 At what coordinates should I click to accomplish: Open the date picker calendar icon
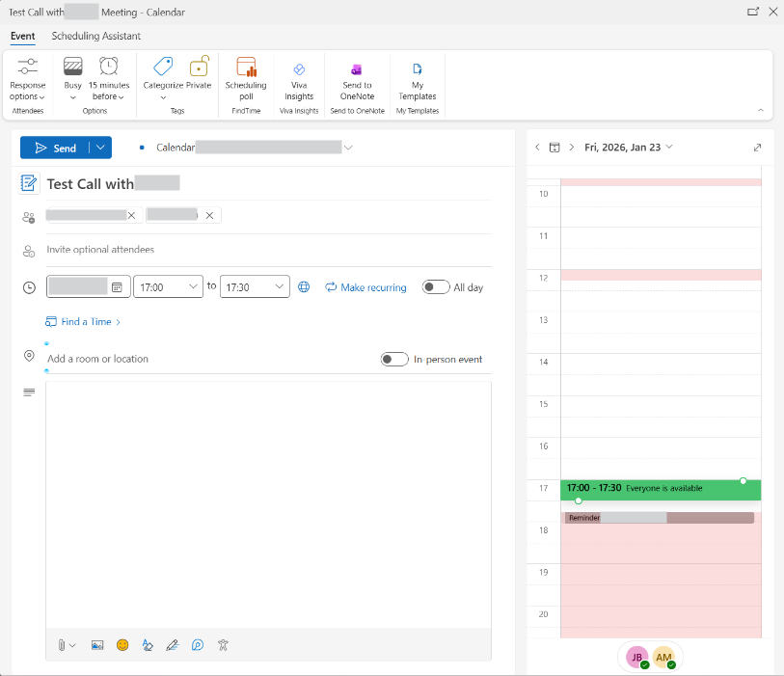[117, 287]
